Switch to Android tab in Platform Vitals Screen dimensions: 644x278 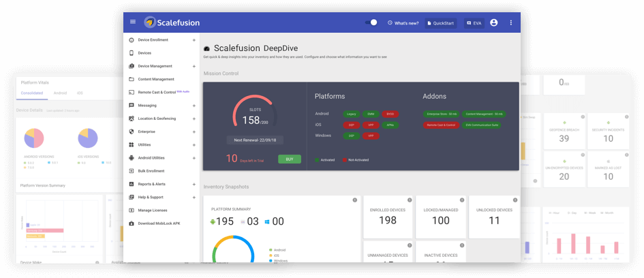point(60,93)
